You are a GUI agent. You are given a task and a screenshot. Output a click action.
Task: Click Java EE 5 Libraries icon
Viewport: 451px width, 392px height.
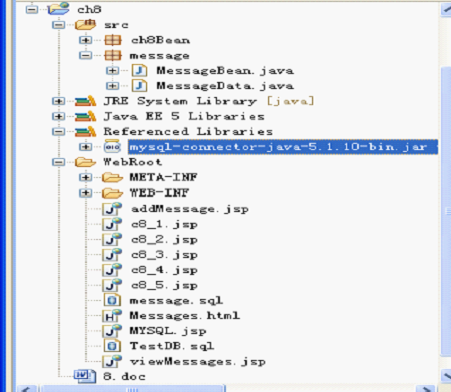coord(85,116)
